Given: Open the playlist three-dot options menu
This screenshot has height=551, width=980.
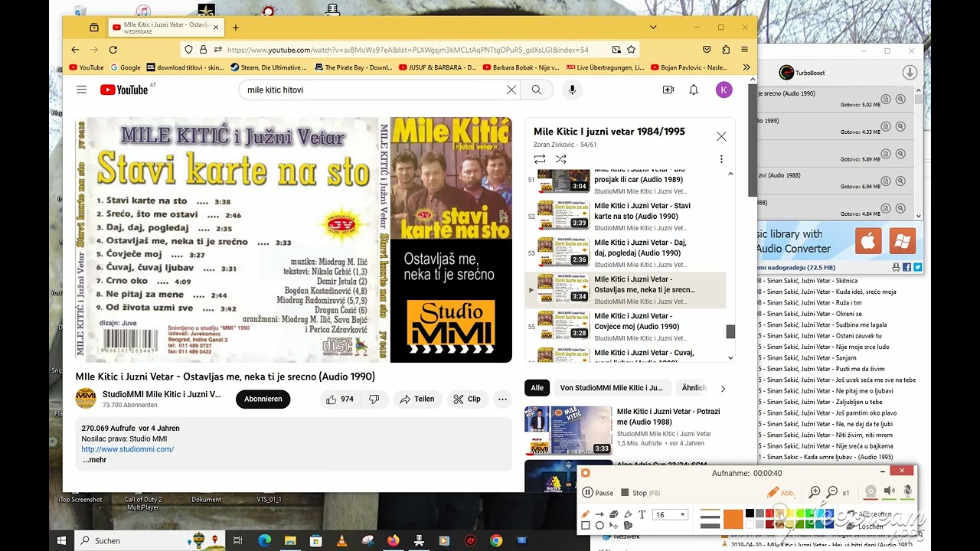Looking at the screenshot, I should 721,159.
